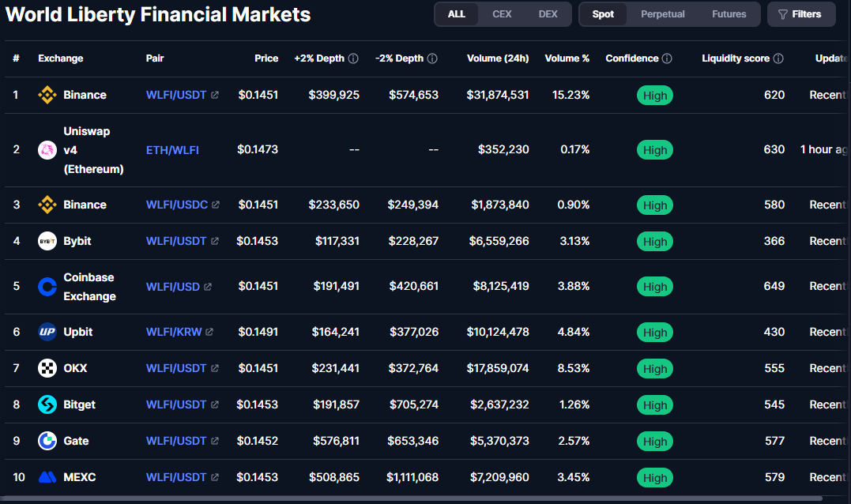
Task: Switch to the DEX tab
Action: coord(548,14)
